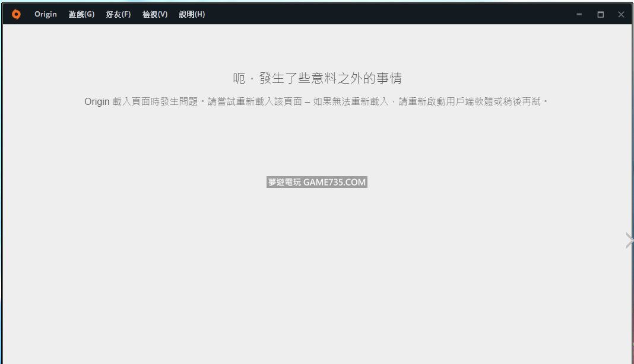The width and height of the screenshot is (634, 364).
Task: Open the Origin menu
Action: (x=46, y=14)
